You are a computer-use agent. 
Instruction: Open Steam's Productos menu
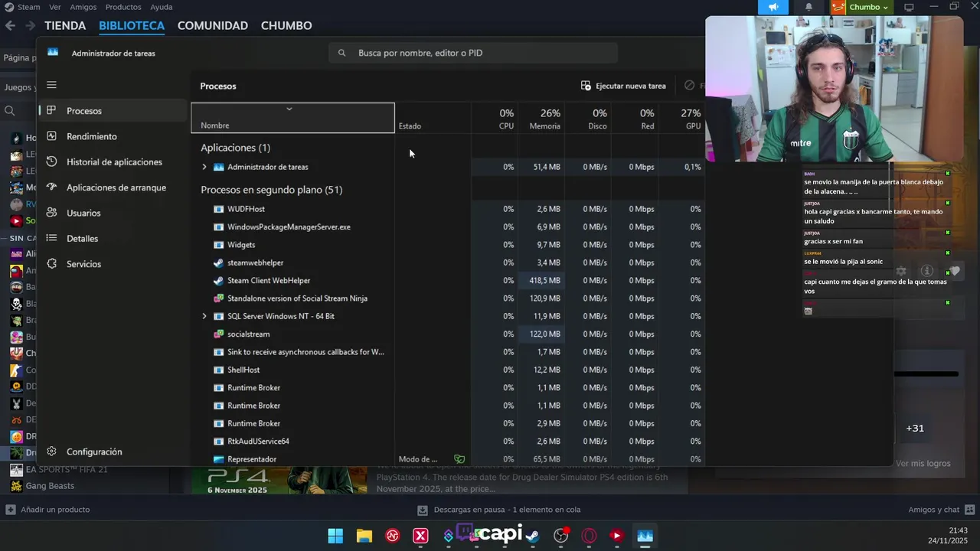[123, 7]
